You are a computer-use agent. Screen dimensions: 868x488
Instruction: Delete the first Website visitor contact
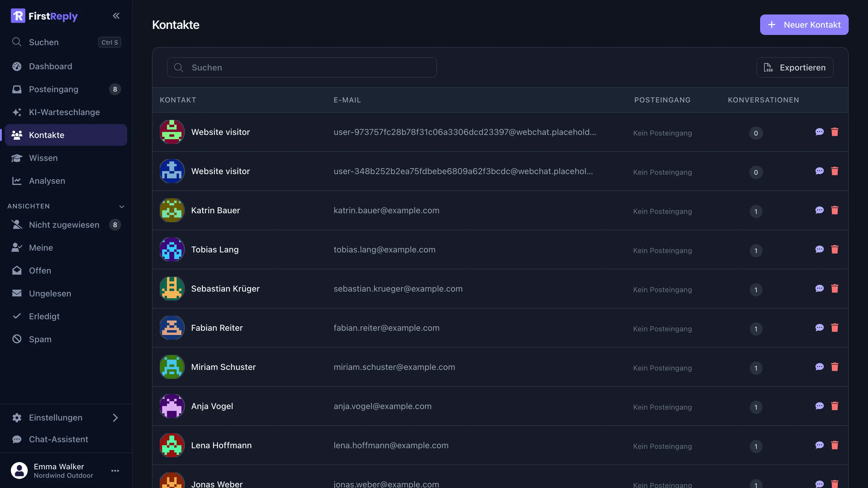pos(835,132)
